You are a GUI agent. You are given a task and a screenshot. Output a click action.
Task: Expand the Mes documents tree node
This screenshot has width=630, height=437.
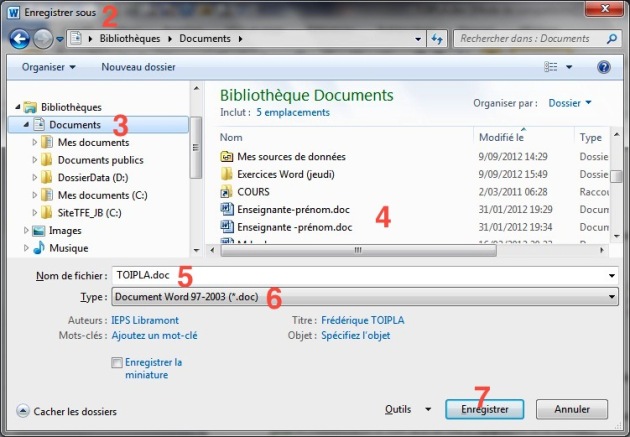(x=35, y=142)
